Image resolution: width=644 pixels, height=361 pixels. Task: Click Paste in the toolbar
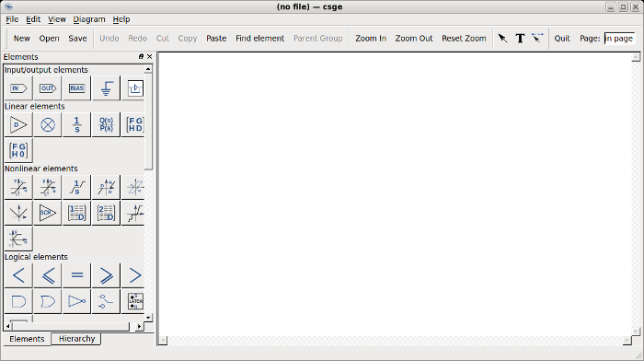pos(216,39)
